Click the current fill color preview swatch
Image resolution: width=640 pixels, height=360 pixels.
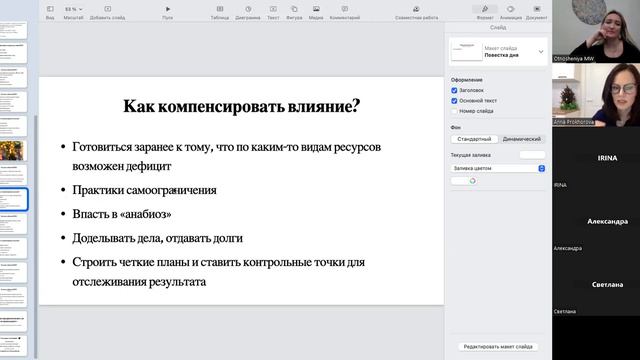point(532,155)
